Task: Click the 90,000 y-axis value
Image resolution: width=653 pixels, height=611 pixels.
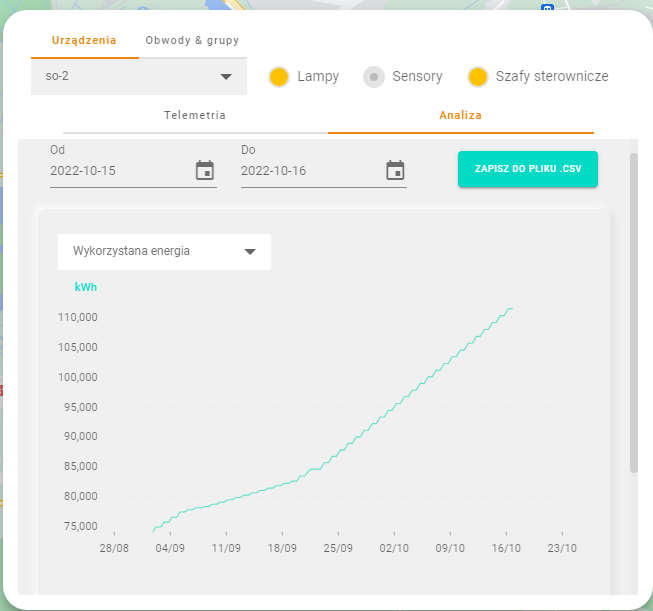Action: (81, 436)
